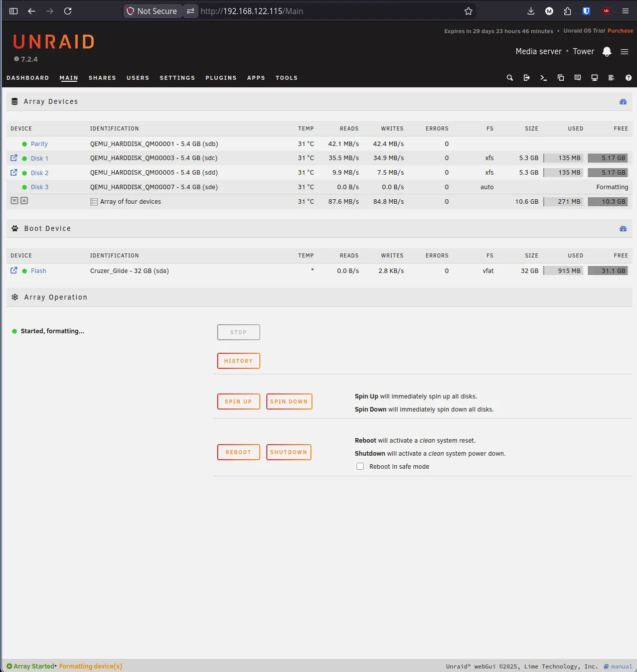Click the help question mark icon
The width and height of the screenshot is (637, 672).
[628, 78]
